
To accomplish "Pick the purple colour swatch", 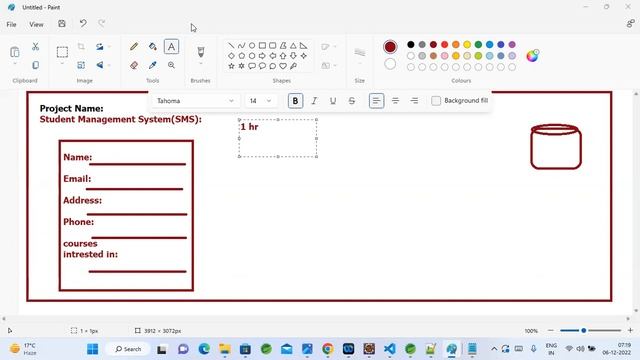I will pyautogui.click(x=512, y=44).
